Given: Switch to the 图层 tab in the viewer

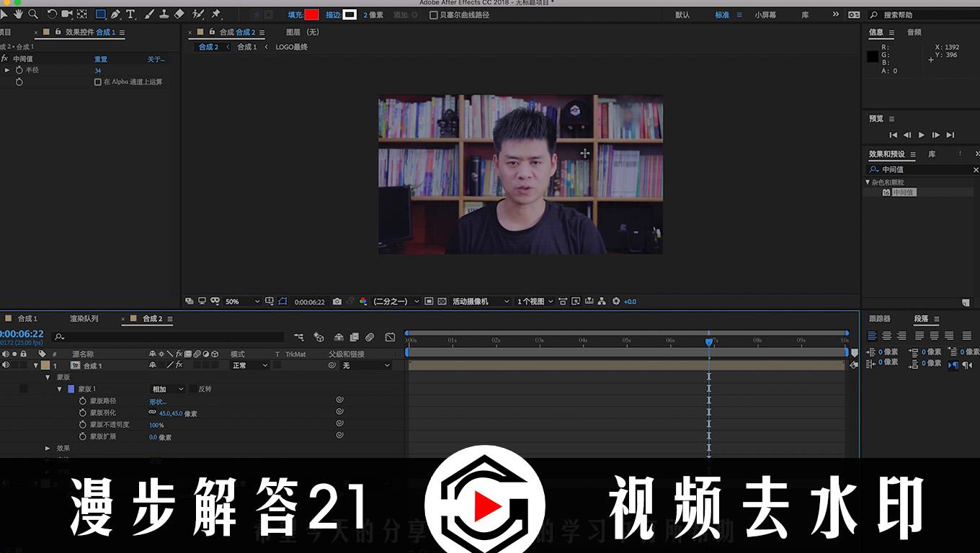Looking at the screenshot, I should (x=291, y=32).
